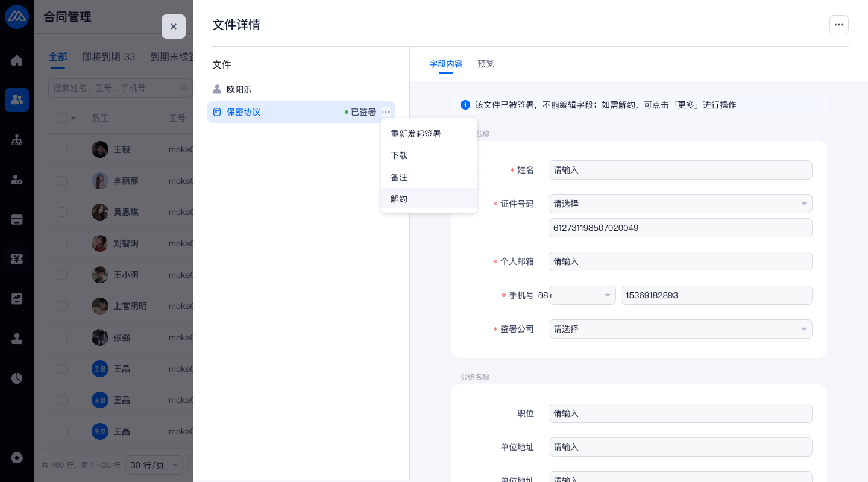Image resolution: width=868 pixels, height=482 pixels.
Task: Expand the 证件号码 type dropdown
Action: point(680,204)
